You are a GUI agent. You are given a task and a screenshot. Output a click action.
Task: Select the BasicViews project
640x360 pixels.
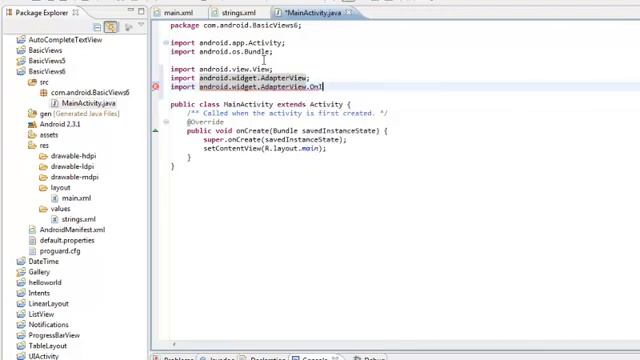tap(45, 50)
